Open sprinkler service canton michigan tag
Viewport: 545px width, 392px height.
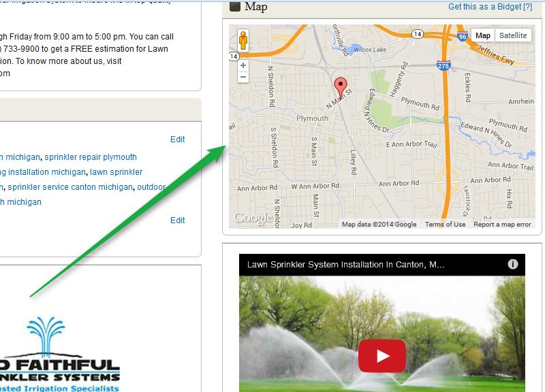70,186
